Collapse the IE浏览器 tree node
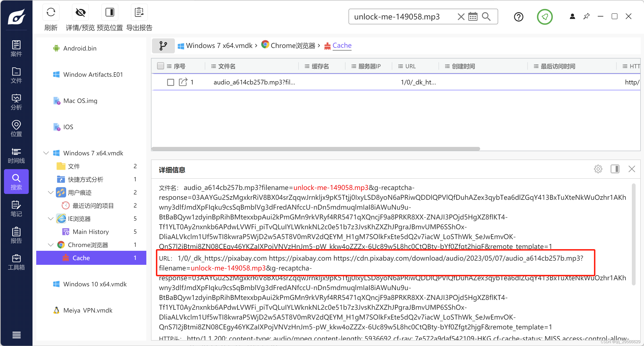This screenshot has width=644, height=346. 51,219
